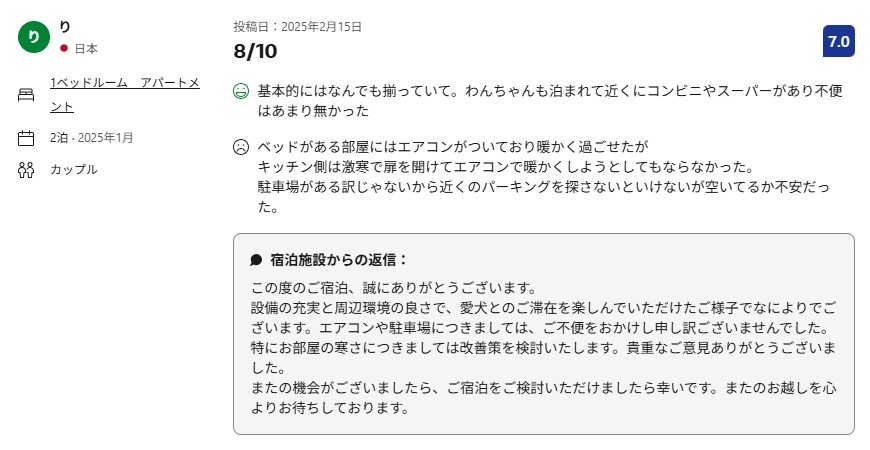Click the "8/10" review title

tap(255, 51)
